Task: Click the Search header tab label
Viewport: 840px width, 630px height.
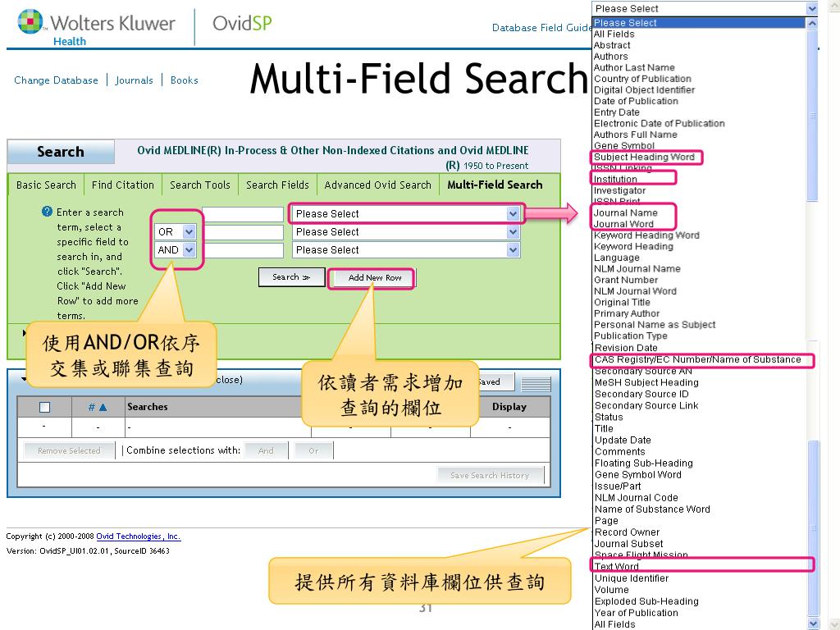Action: tap(61, 152)
